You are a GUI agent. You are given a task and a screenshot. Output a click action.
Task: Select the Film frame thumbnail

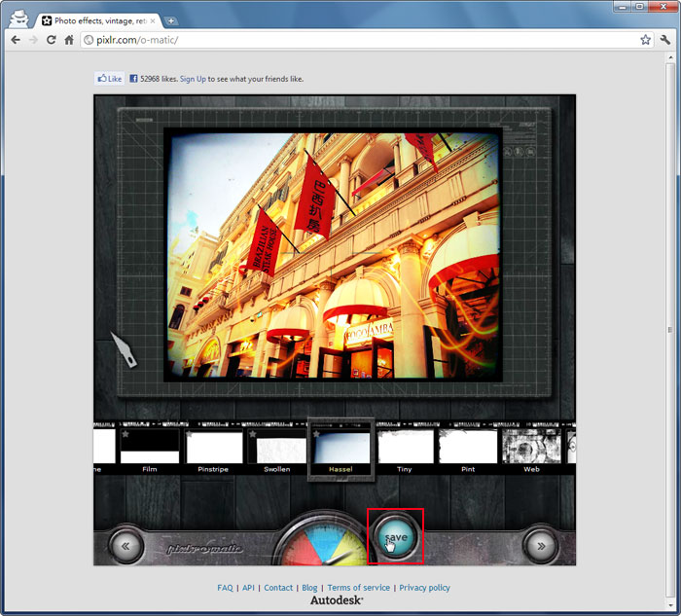coord(150,447)
